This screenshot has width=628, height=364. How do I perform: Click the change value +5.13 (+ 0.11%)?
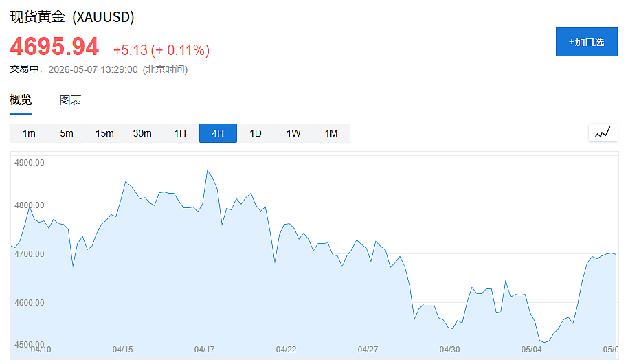pos(161,50)
